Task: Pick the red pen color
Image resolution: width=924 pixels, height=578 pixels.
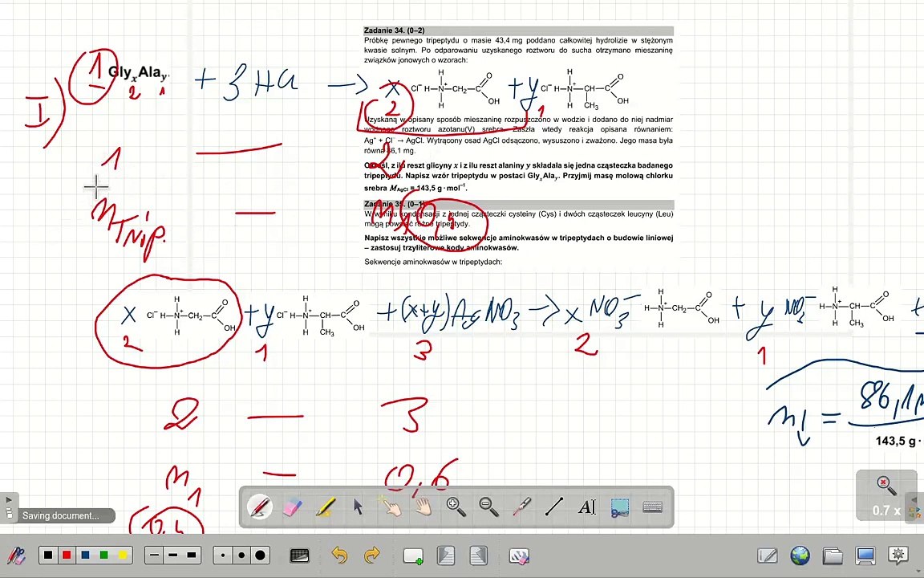Action: tap(67, 555)
